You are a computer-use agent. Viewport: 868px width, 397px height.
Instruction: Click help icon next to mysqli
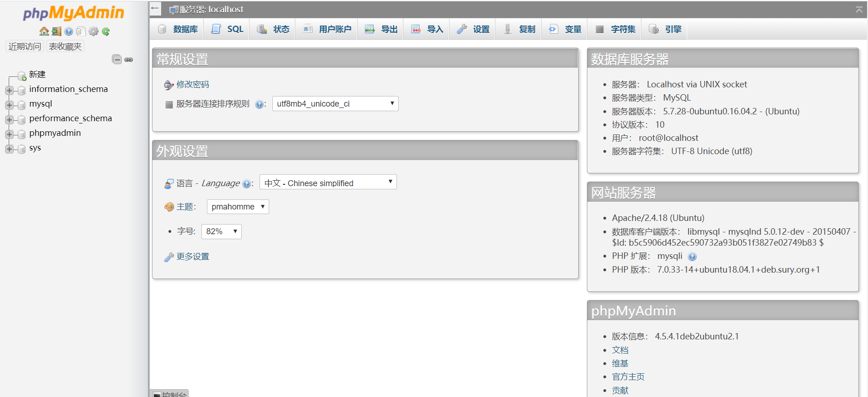(692, 257)
